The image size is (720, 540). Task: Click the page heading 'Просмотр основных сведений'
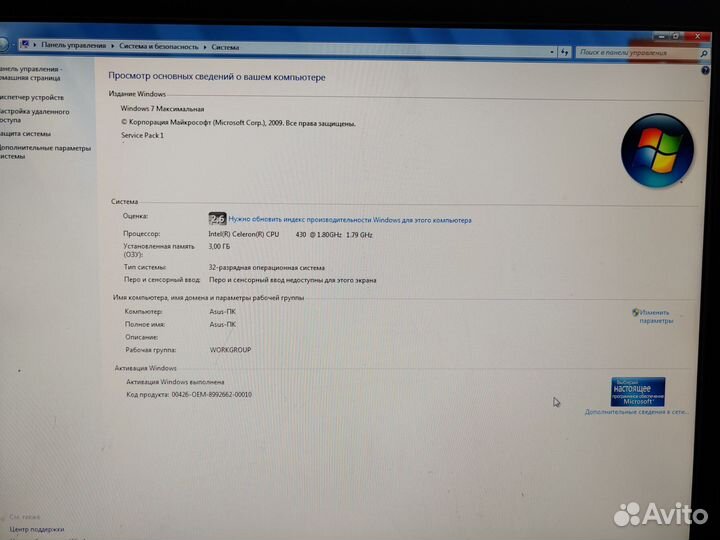[x=217, y=77]
